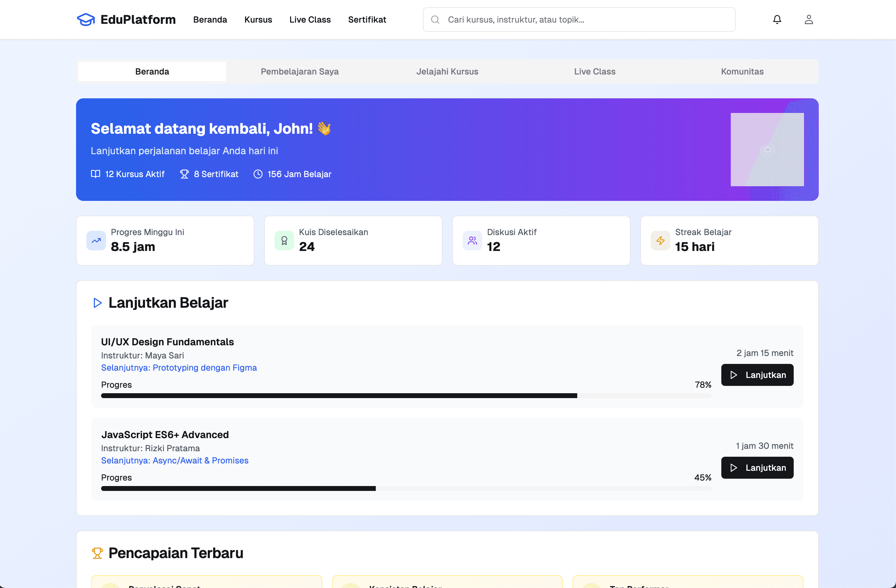Image resolution: width=896 pixels, height=588 pixels.
Task: Click the Diskusi Aktif 12 value
Action: click(x=494, y=247)
